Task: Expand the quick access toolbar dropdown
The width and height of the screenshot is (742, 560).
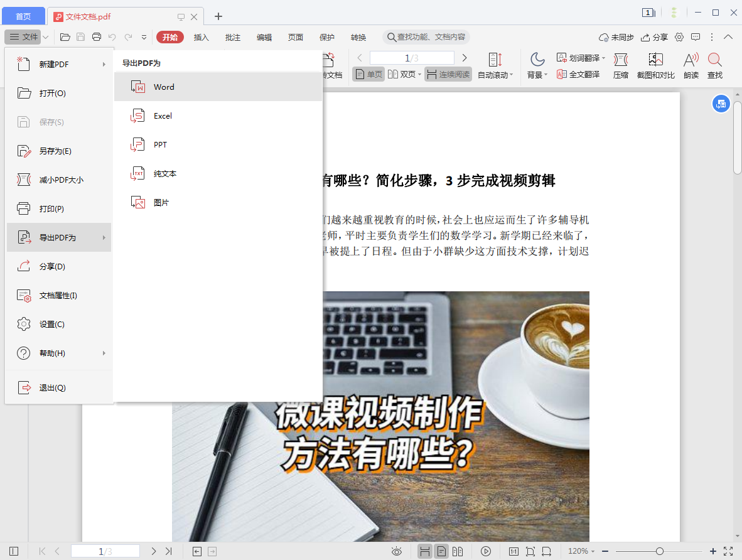Action: (x=144, y=38)
